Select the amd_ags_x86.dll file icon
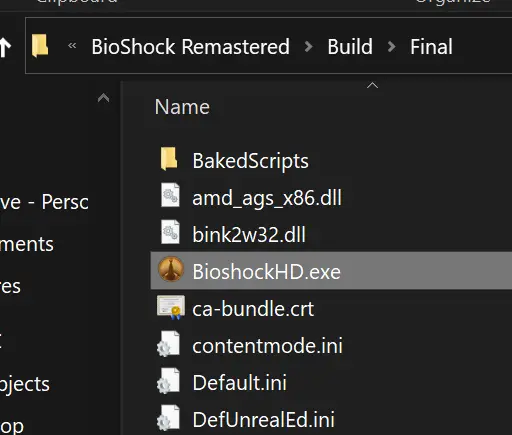The height and width of the screenshot is (435, 512). 170,195
